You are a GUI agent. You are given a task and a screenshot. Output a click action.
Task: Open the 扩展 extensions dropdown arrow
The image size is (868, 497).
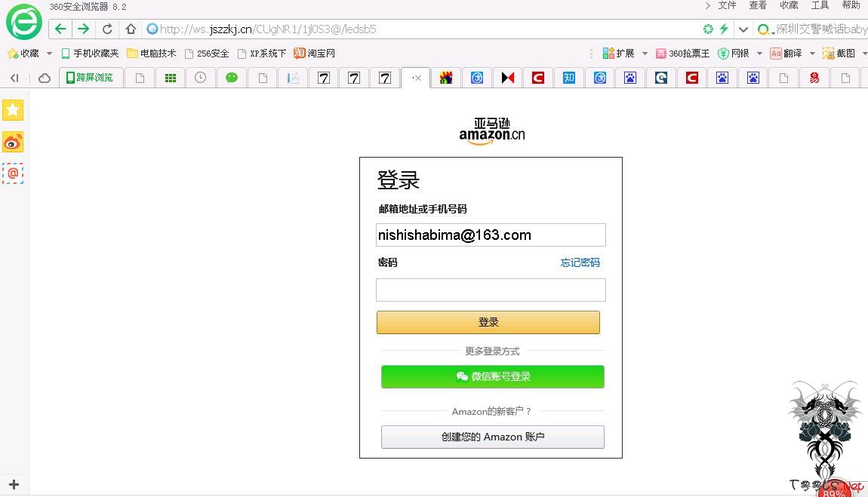coord(645,54)
